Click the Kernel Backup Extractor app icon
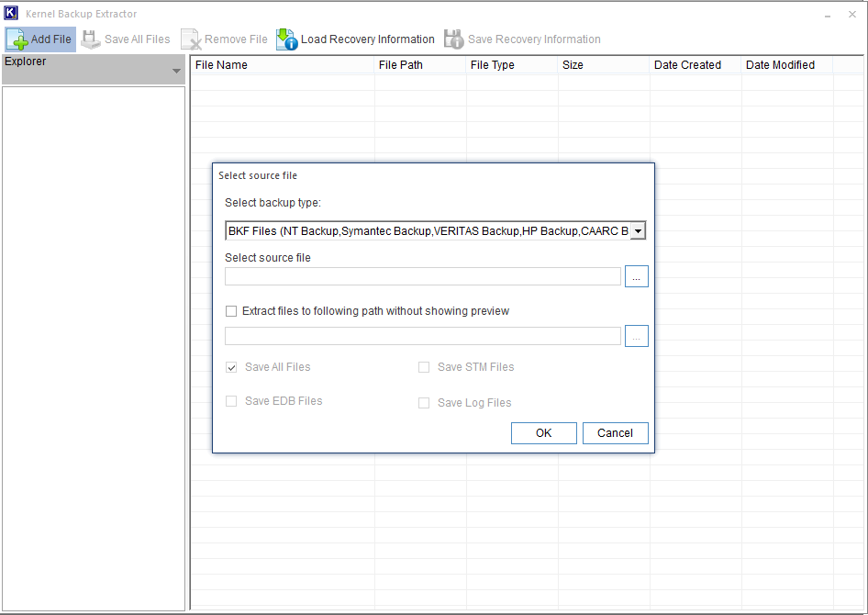Image resolution: width=868 pixels, height=615 pixels. coord(11,13)
